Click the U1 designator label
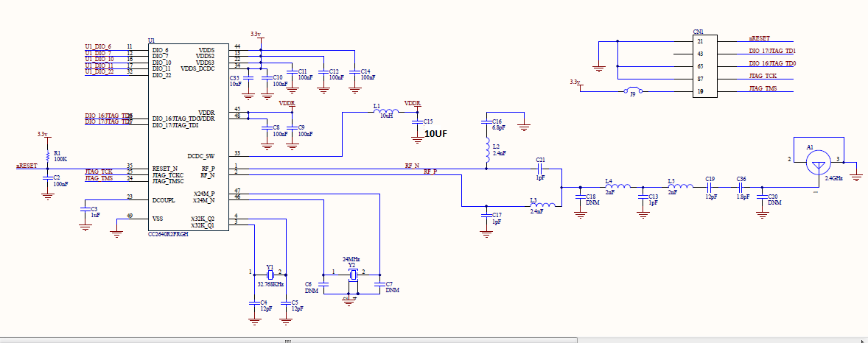Screen dimensions: 868x343 pos(151,40)
